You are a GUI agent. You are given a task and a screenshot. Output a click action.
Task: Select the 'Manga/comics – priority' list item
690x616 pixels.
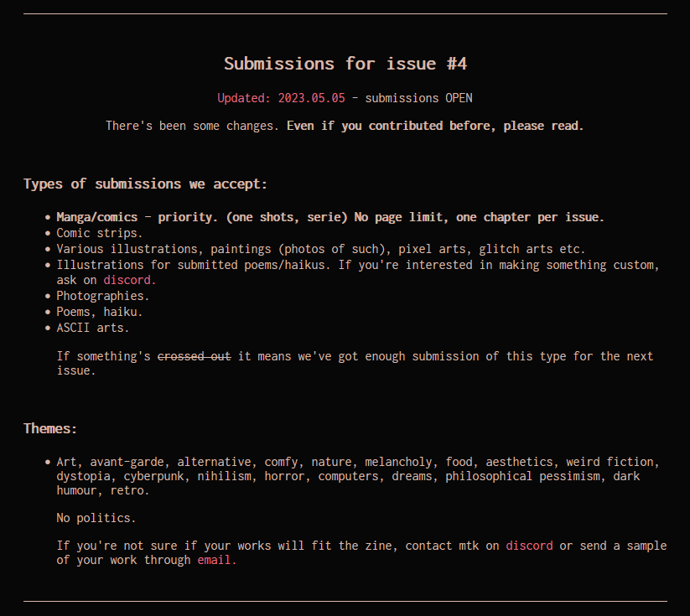pyautogui.click(x=329, y=217)
